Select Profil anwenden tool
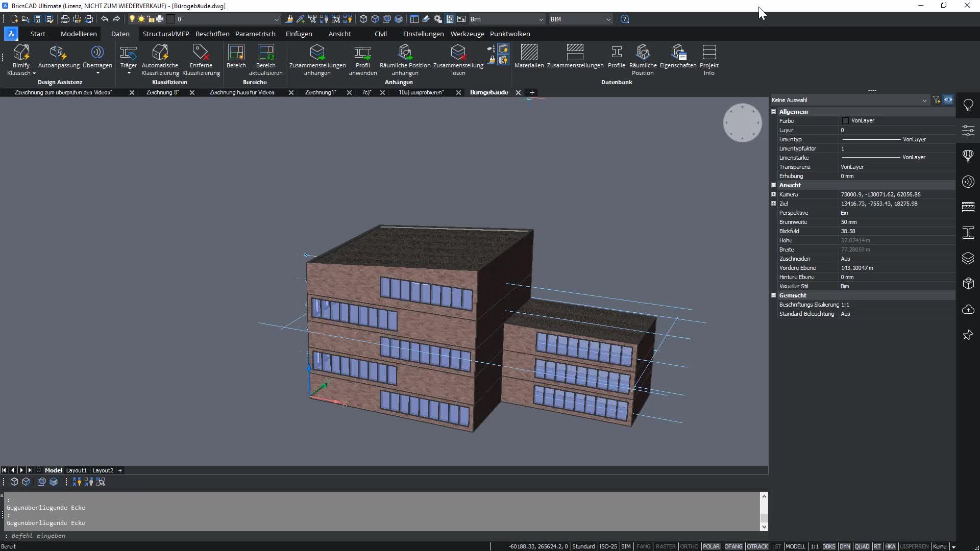Viewport: 980px width, 551px height. click(363, 60)
